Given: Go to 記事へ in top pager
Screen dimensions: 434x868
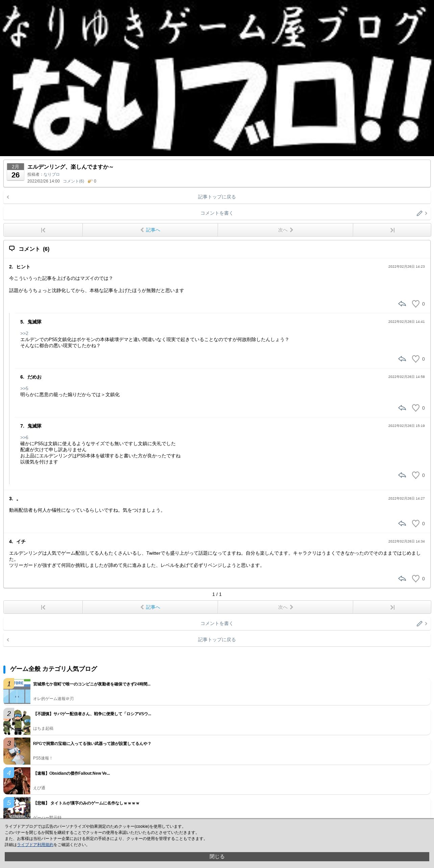Looking at the screenshot, I should pos(150,230).
